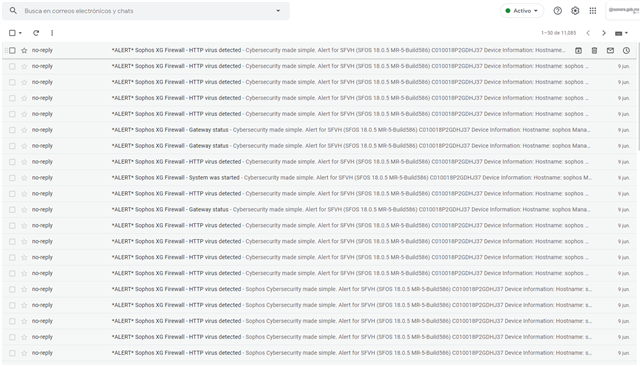Click the '1–50 de 11,085' message counter
The image size is (640, 366).
(558, 33)
